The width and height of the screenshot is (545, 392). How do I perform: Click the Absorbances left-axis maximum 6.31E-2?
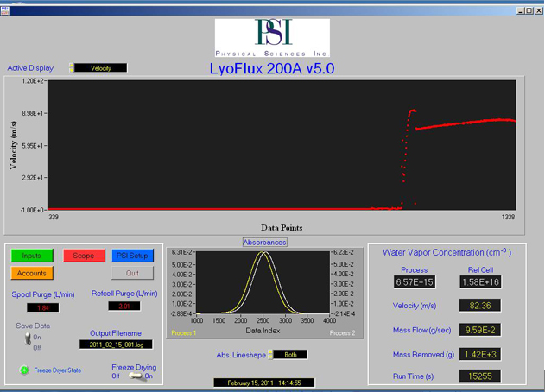pyautogui.click(x=181, y=252)
